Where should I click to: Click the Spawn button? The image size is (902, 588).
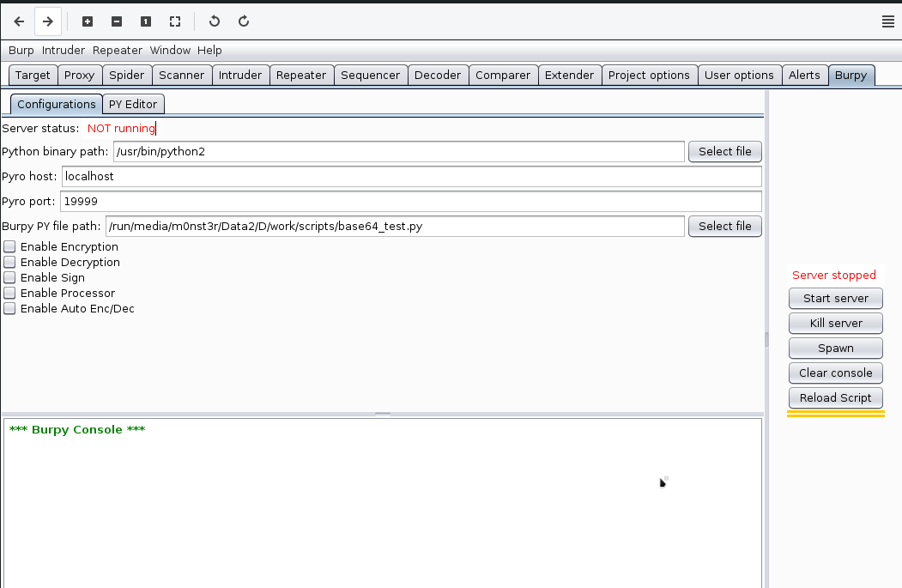coord(835,349)
